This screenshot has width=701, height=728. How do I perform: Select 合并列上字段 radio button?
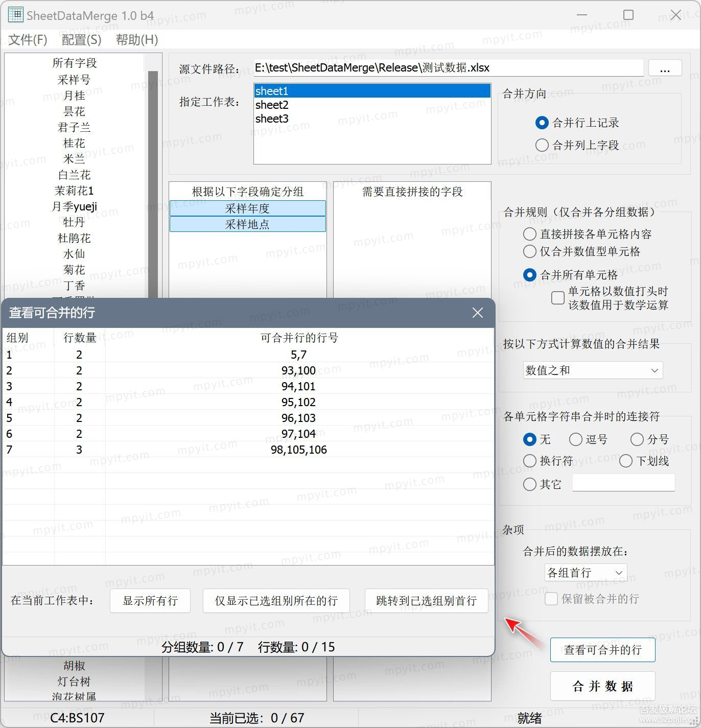tap(577, 145)
